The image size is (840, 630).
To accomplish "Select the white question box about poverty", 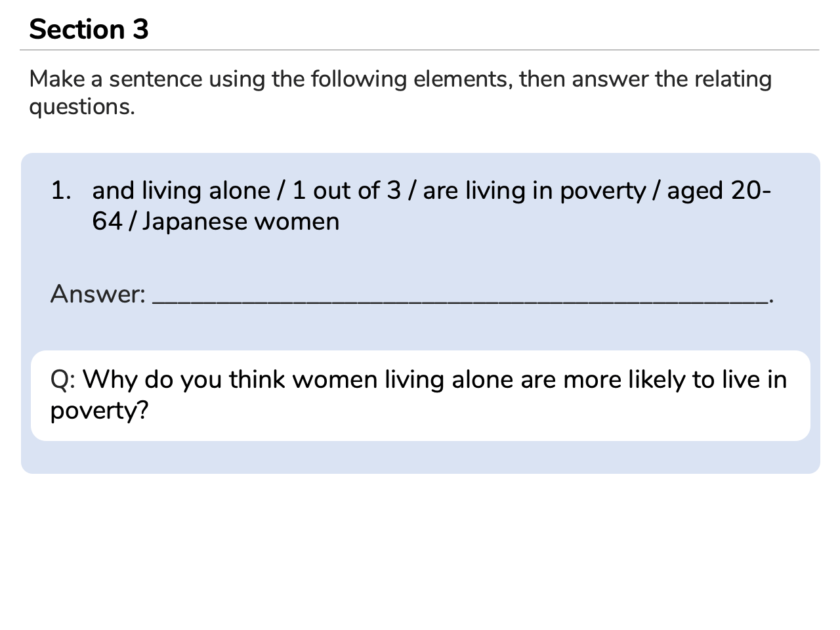I will pos(421,396).
